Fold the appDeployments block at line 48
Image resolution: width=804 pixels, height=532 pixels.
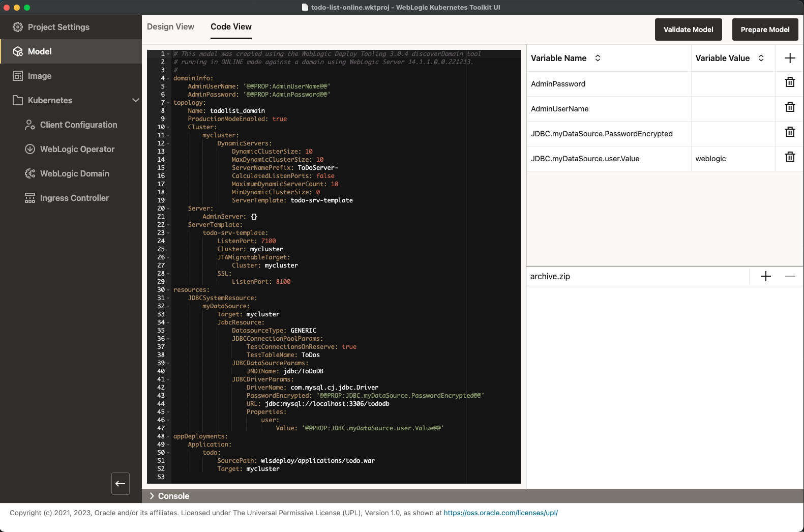168,436
